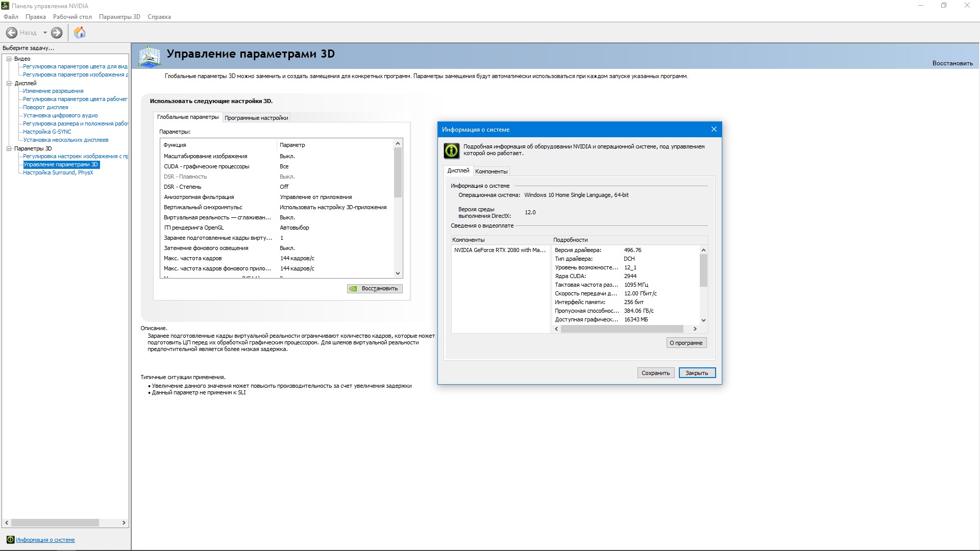Click the О программе button

tap(686, 343)
